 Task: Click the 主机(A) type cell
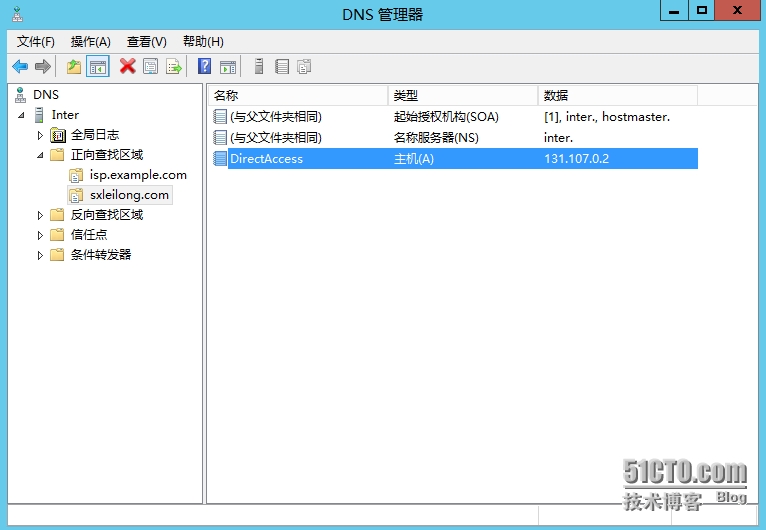point(414,159)
